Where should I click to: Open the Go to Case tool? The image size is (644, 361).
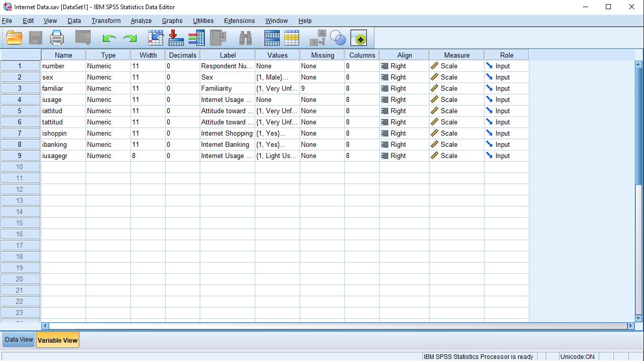pos(155,37)
